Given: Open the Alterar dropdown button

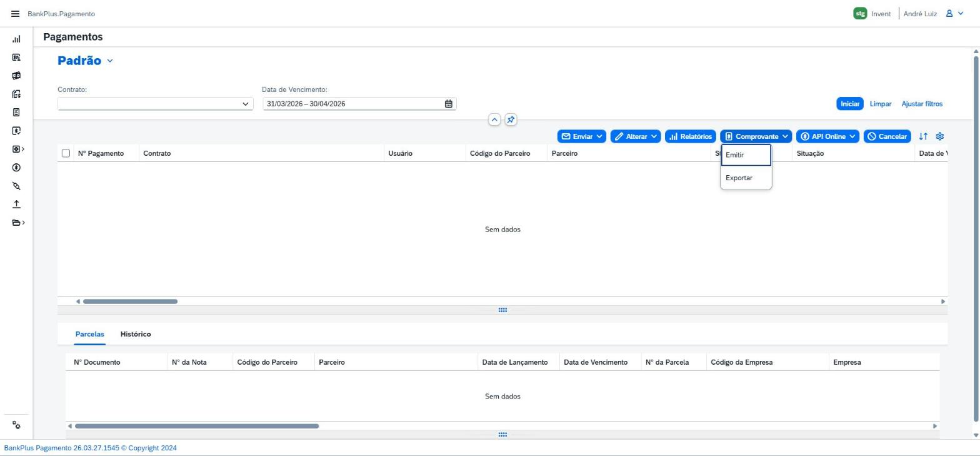Looking at the screenshot, I should (636, 136).
